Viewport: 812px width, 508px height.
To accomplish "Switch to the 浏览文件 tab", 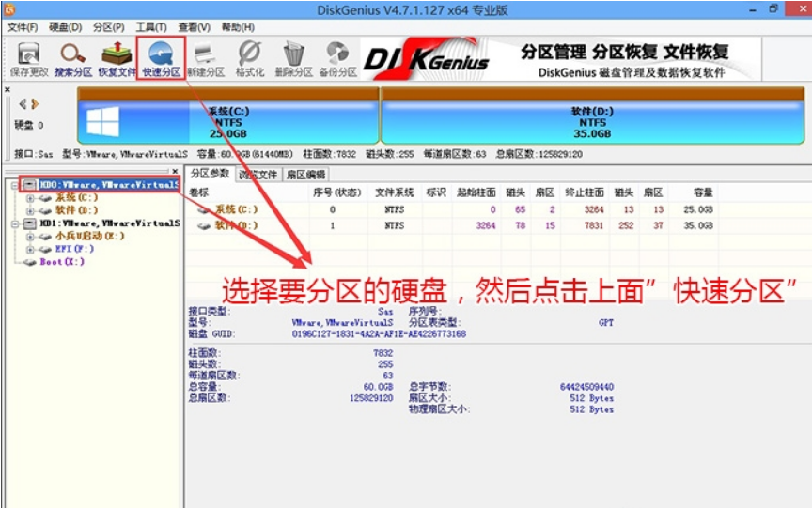I will [x=258, y=175].
